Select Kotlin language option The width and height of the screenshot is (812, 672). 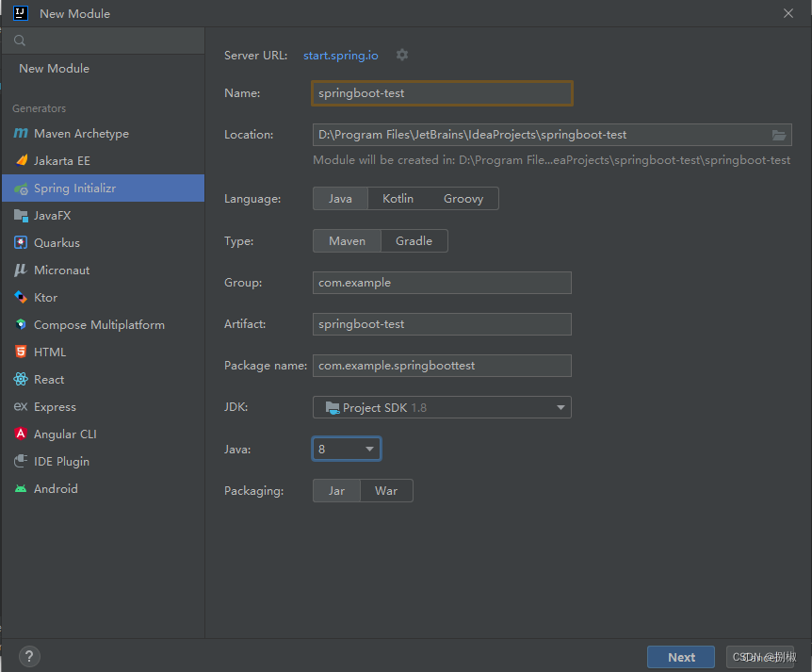[398, 199]
